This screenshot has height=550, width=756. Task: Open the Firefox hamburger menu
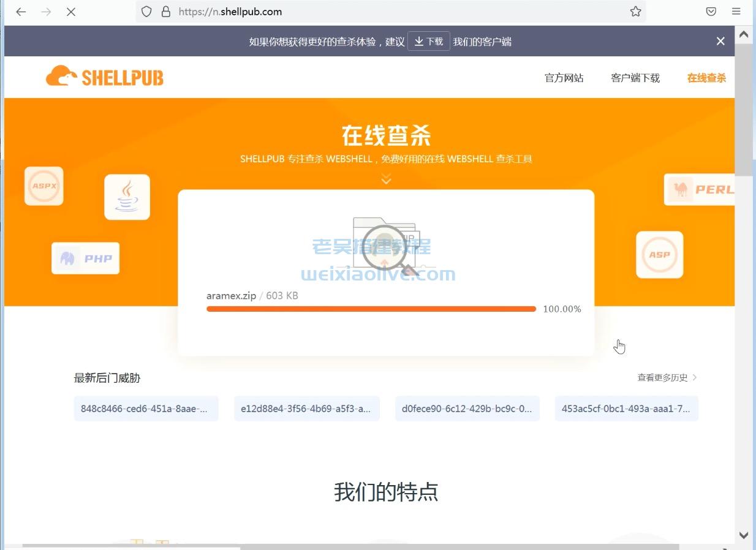[x=735, y=11]
